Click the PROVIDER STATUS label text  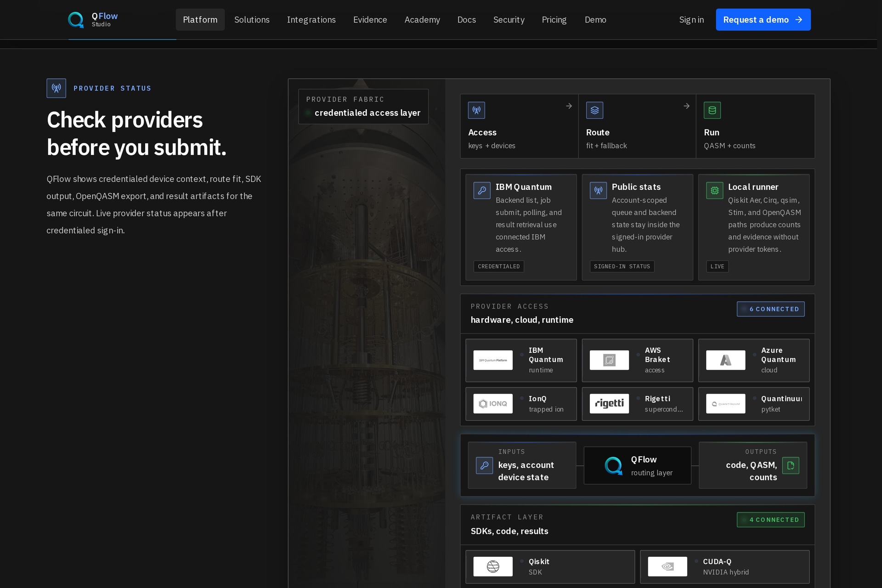pos(112,88)
